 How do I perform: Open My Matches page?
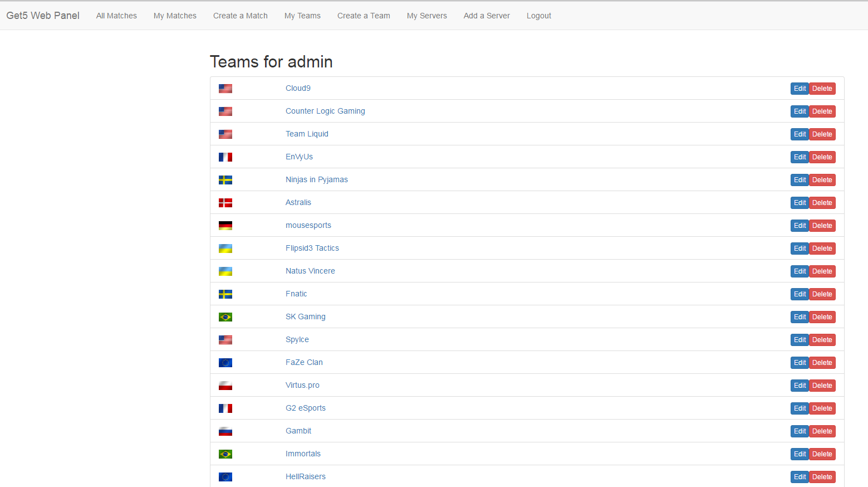175,16
